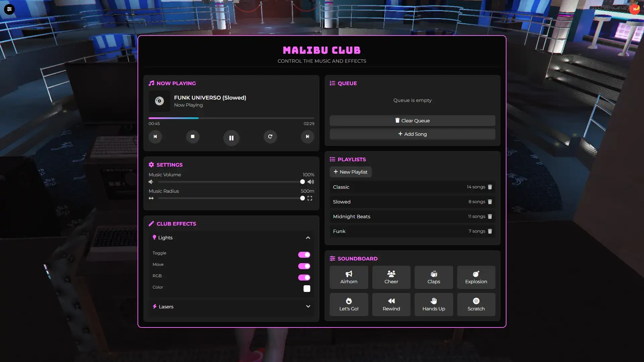Image resolution: width=644 pixels, height=362 pixels.
Task: Go back to previous track
Action: (x=155, y=137)
